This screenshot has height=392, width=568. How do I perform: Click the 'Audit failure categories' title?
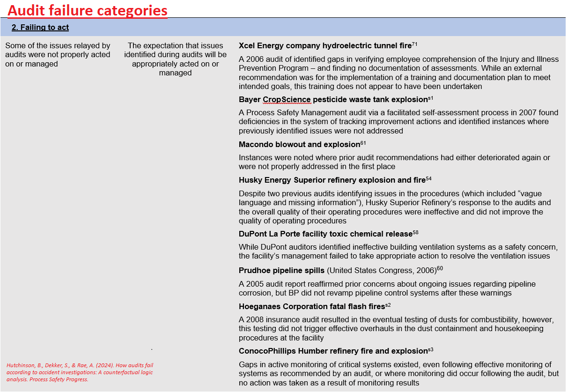click(x=88, y=10)
